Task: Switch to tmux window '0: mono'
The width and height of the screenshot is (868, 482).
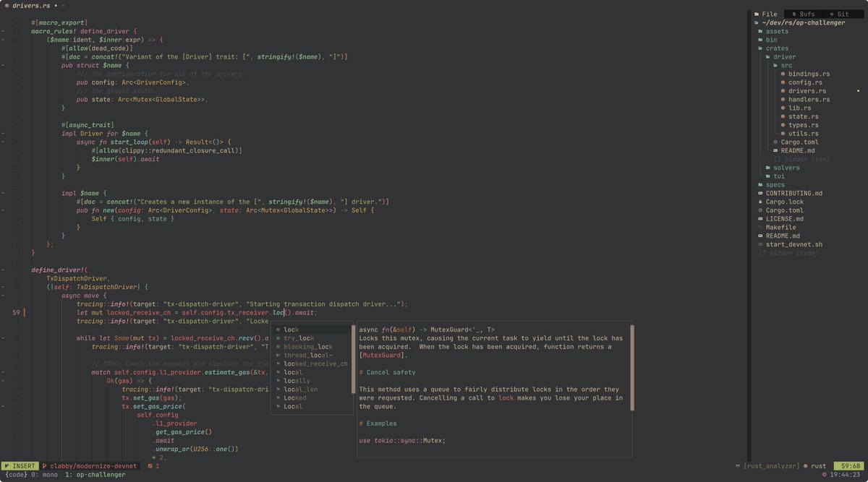Action: [44, 475]
